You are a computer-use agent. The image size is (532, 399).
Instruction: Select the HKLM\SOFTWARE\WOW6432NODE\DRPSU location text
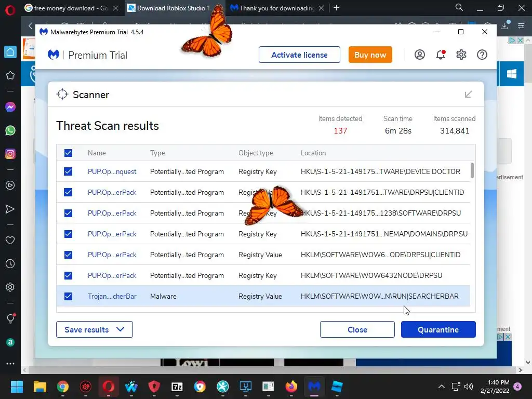point(371,275)
